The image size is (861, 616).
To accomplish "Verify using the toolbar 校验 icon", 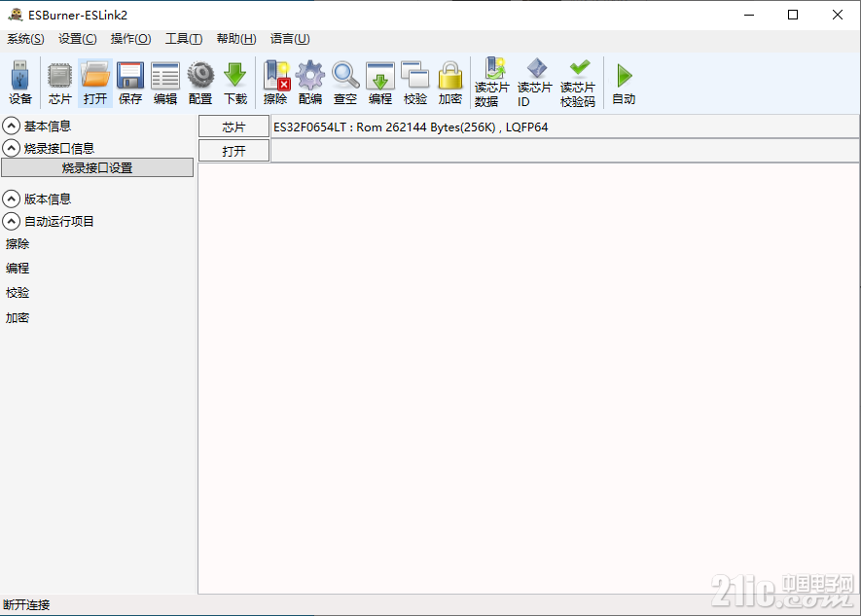I will tap(415, 83).
